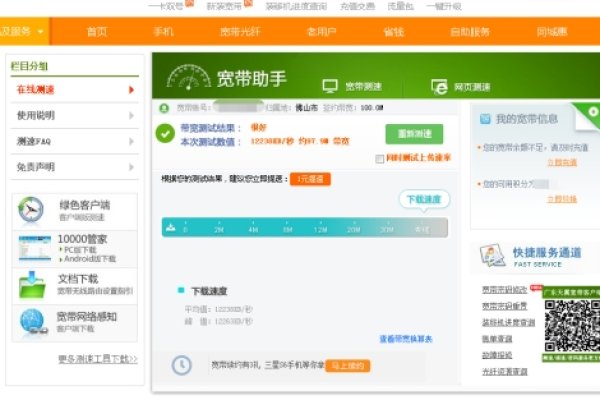Click the green 重新测速 button
This screenshot has height=400, width=600.
click(414, 134)
